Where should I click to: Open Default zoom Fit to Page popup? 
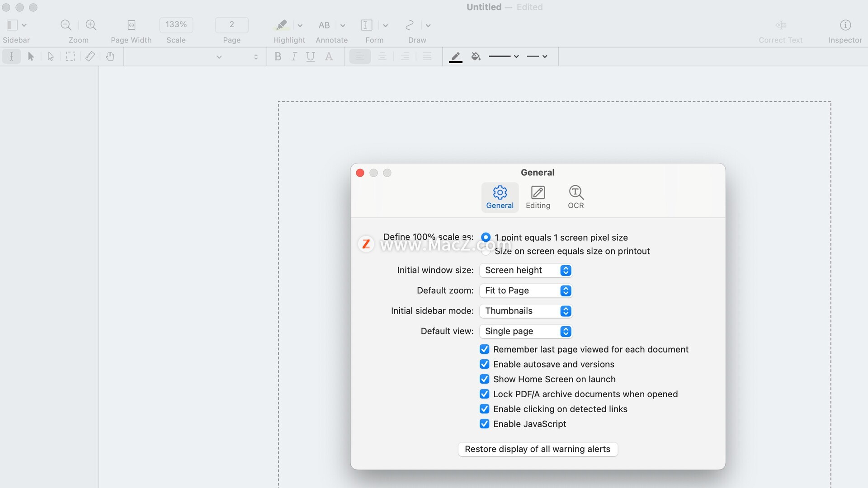[526, 291]
